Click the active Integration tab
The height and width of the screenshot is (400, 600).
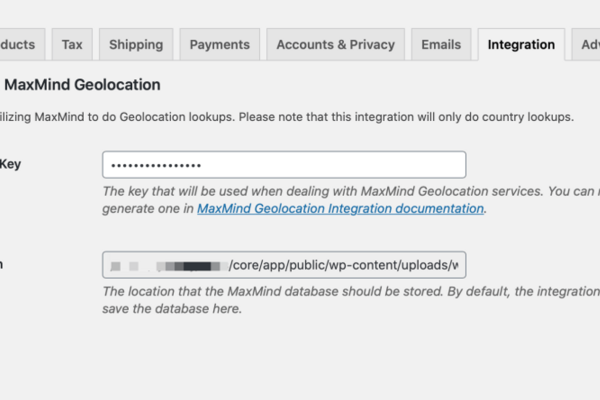pyautogui.click(x=521, y=44)
